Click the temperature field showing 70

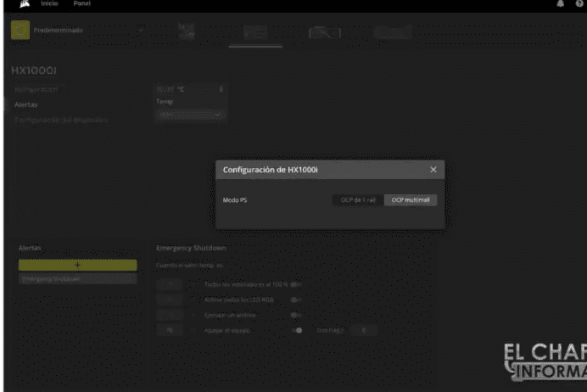(170, 330)
